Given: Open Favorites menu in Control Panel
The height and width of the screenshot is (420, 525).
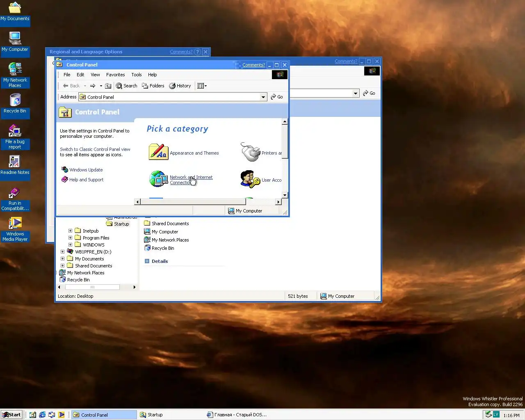Looking at the screenshot, I should click(115, 75).
